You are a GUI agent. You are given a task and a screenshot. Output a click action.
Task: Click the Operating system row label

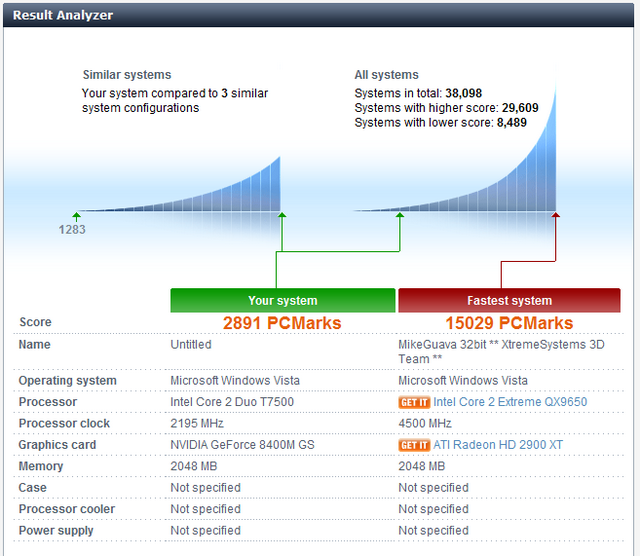68,381
